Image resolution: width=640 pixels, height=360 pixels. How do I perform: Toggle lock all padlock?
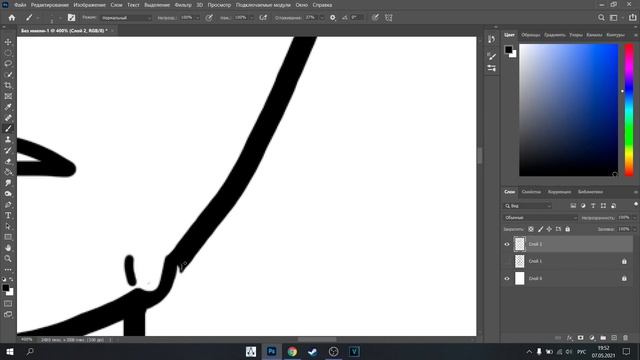pyautogui.click(x=567, y=229)
